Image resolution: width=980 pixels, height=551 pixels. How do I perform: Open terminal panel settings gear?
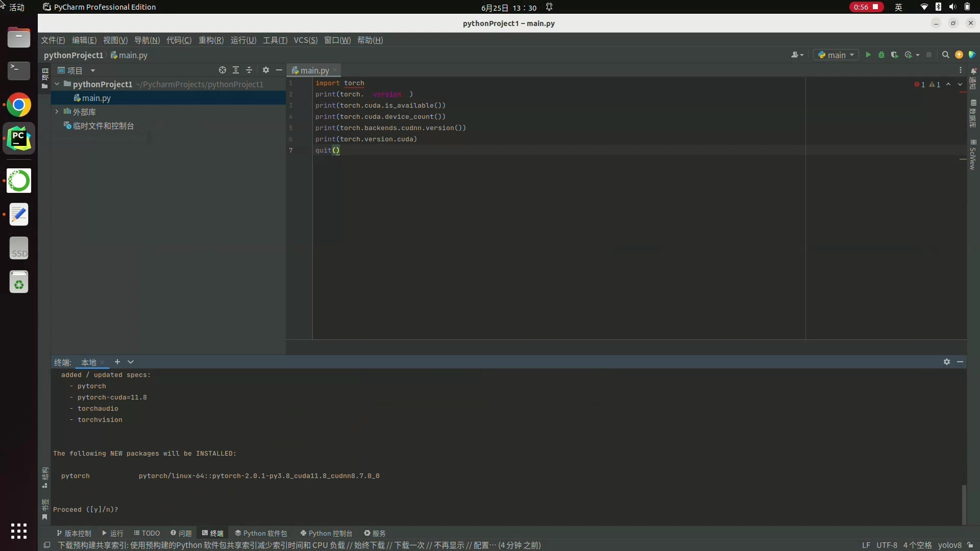point(947,362)
